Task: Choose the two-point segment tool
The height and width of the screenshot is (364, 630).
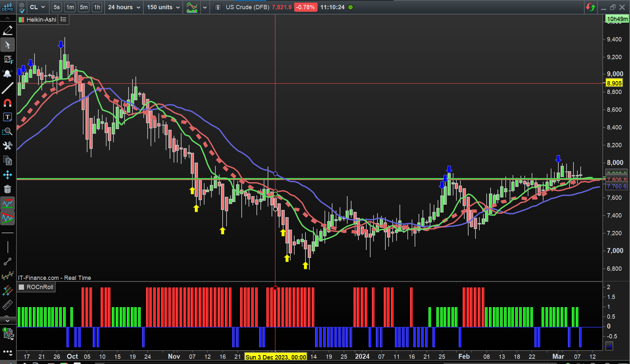Action: [x=8, y=262]
